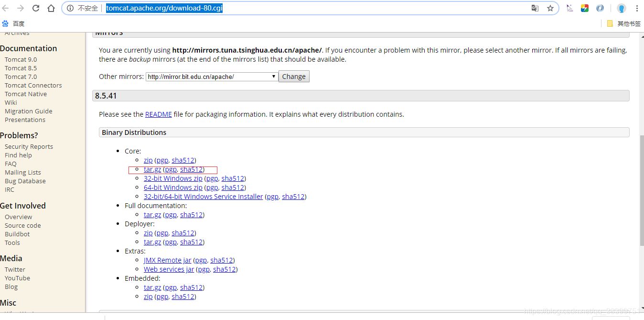The image size is (644, 320).
Task: Open the Mailing Lists link
Action: click(x=23, y=172)
